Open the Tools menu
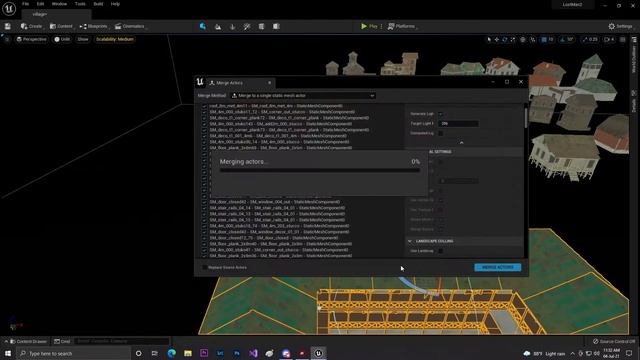The height and width of the screenshot is (360, 640). pyautogui.click(x=80, y=4)
